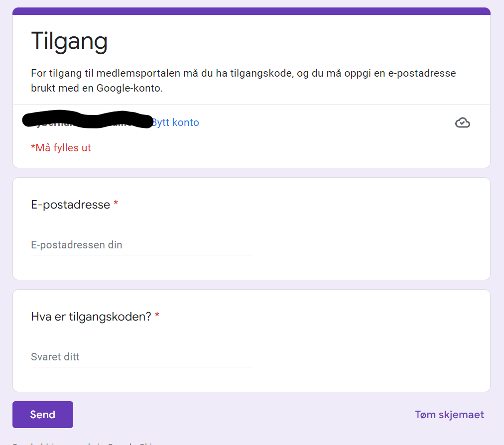
Task: Click the Bytt konto link
Action: (x=176, y=122)
